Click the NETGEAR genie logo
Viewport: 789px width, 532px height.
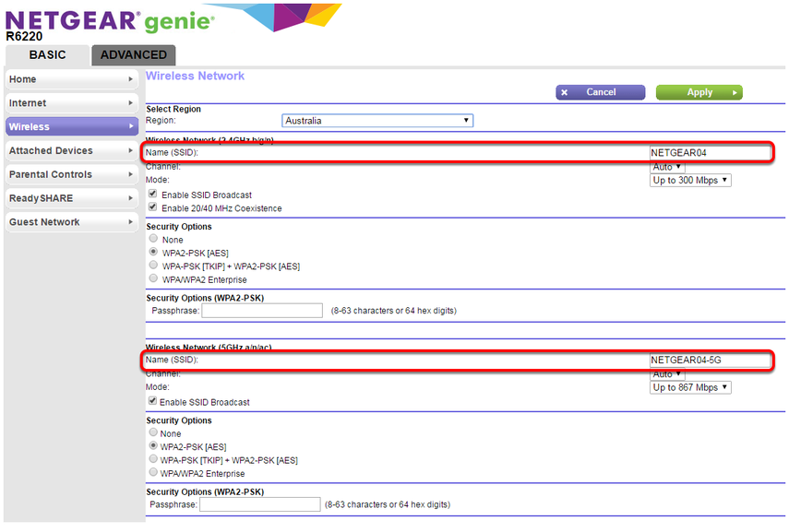pos(110,20)
